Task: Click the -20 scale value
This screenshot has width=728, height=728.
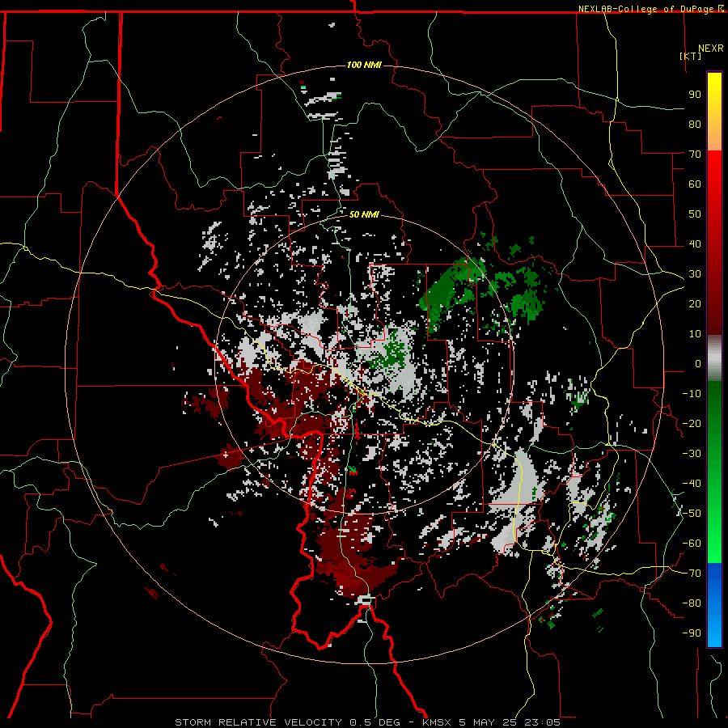Action: click(x=692, y=423)
